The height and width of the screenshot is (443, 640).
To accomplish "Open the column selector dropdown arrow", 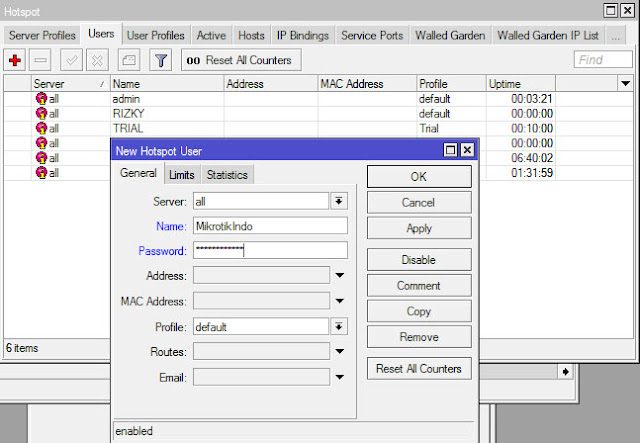I will tap(625, 84).
